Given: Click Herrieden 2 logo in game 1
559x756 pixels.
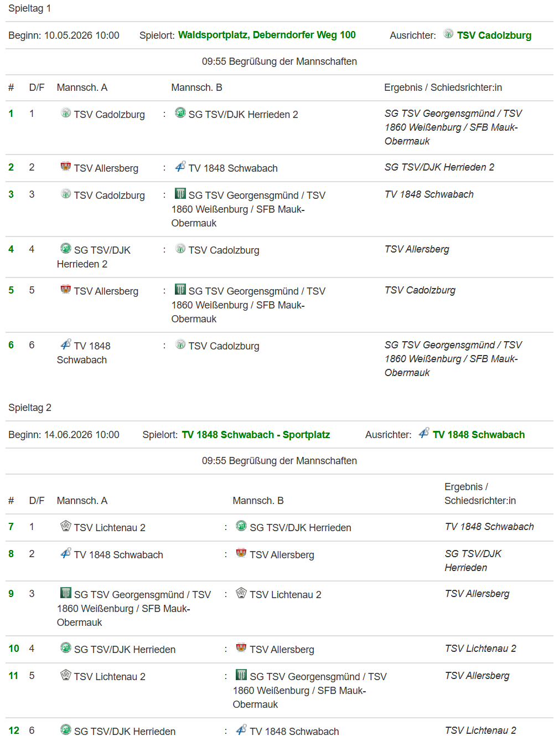Looking at the screenshot, I should click(x=180, y=113).
